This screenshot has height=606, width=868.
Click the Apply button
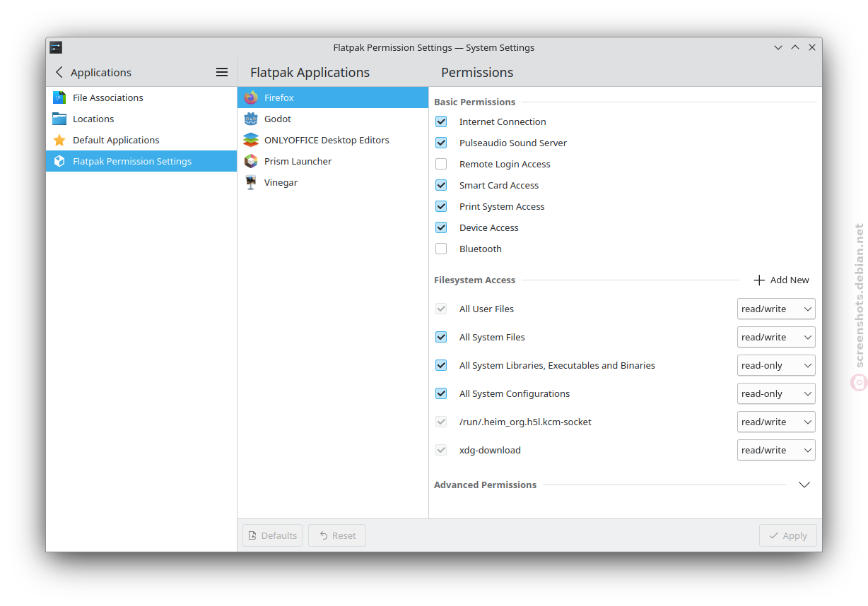tap(788, 535)
